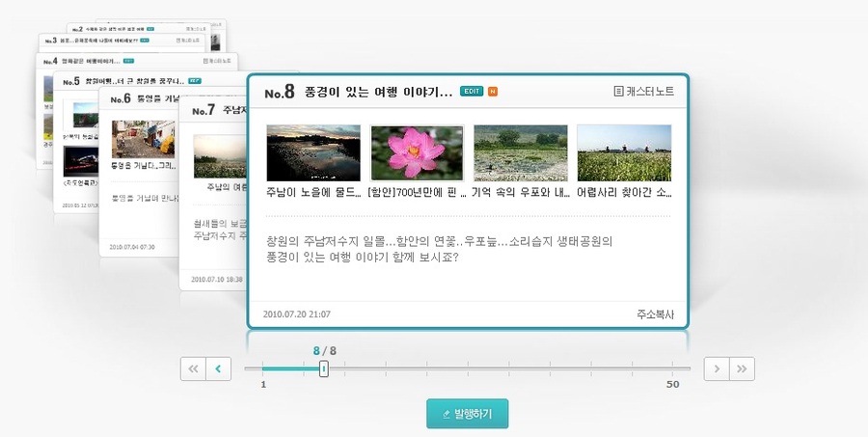Screen dimensions: 868x437
Task: Click the slider handle at position 8
Action: [x=324, y=369]
